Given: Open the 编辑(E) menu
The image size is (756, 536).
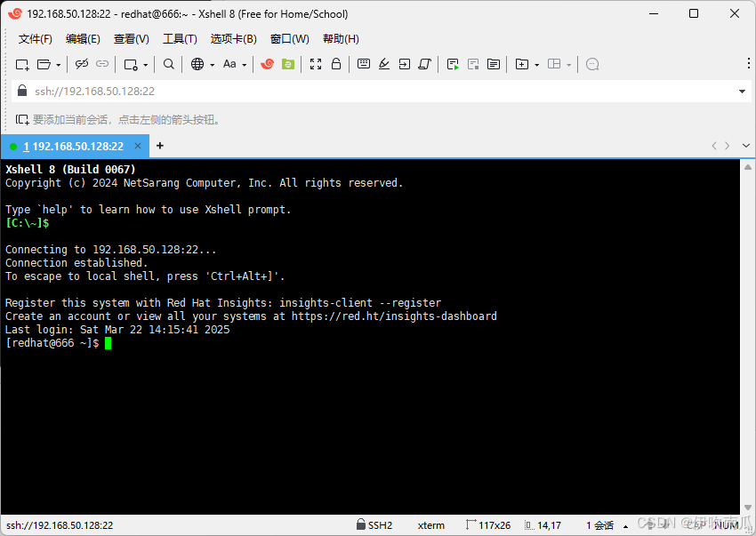Looking at the screenshot, I should 83,39.
